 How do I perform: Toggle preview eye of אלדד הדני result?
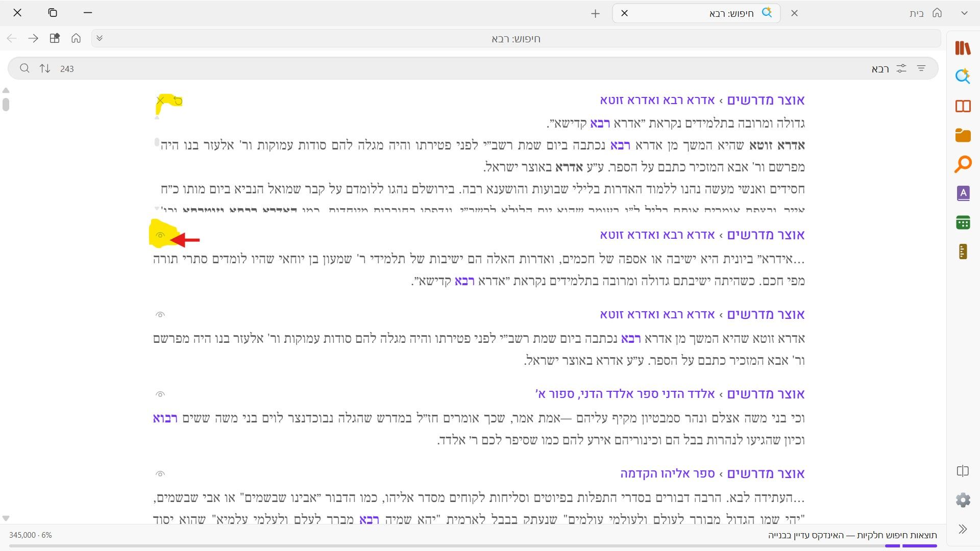coord(160,394)
